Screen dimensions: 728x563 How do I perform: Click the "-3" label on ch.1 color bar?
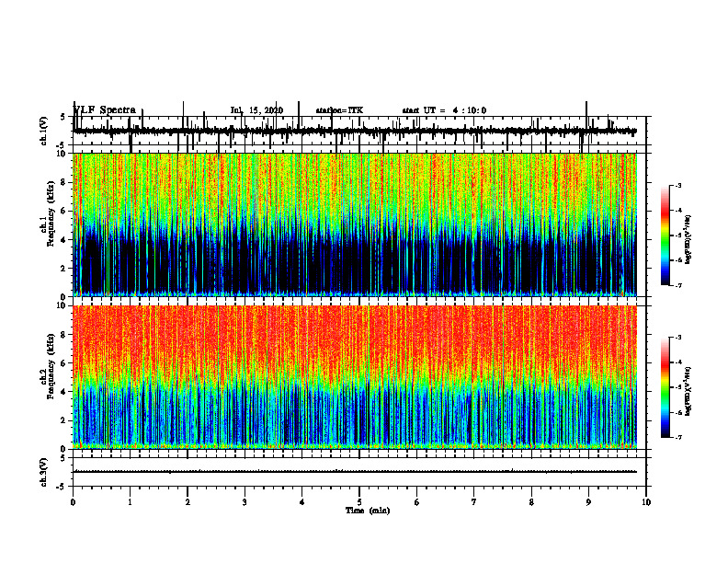(677, 185)
